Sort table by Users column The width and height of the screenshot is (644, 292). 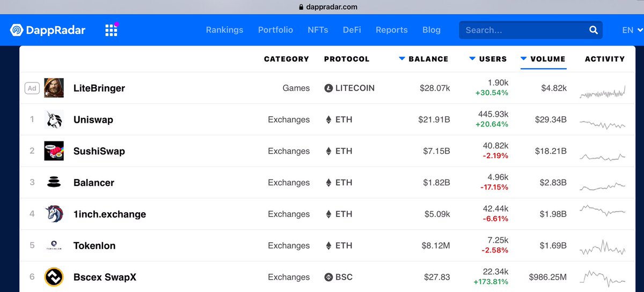coord(488,59)
